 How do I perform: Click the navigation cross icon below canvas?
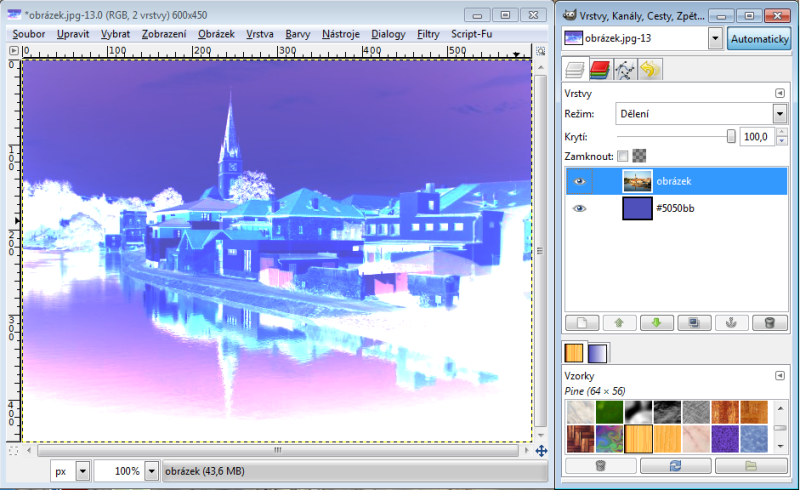(541, 451)
